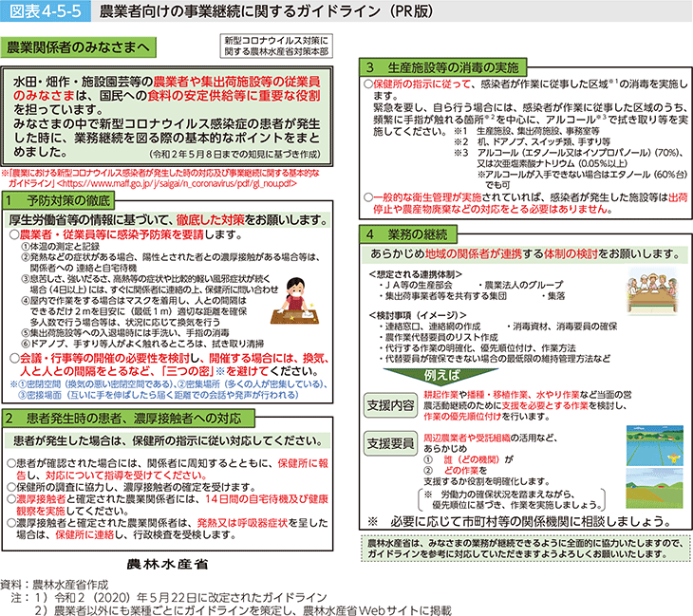Click the item ・消毒資材、消毒要員の確保
The image size is (693, 616).
tap(561, 327)
